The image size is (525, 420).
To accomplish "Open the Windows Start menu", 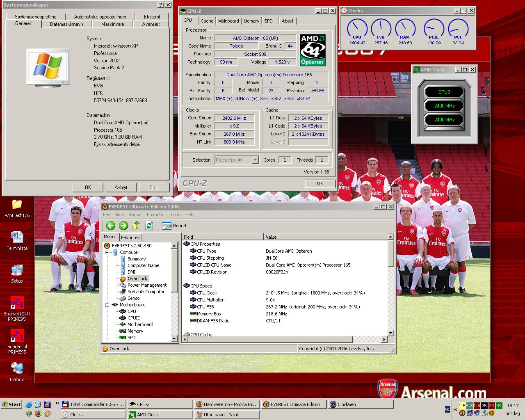I will pos(11,404).
